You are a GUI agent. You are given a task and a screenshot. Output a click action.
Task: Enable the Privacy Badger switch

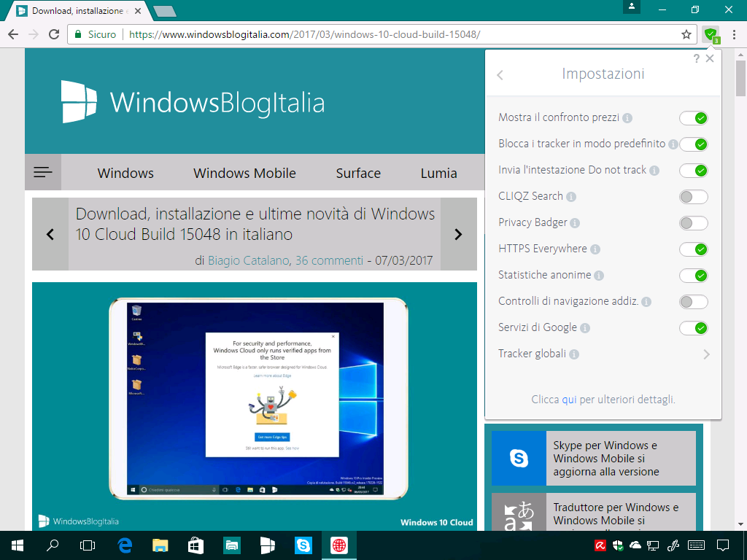click(694, 223)
